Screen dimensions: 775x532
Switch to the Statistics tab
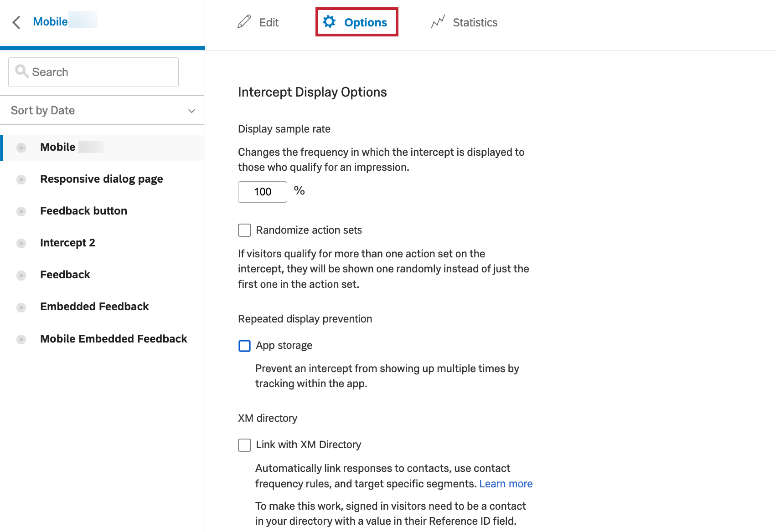[474, 22]
